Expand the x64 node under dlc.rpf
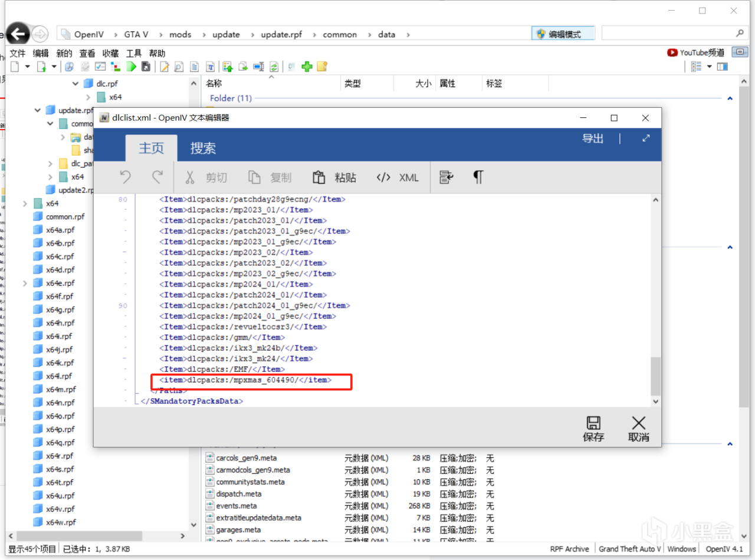755x560 pixels. [88, 97]
